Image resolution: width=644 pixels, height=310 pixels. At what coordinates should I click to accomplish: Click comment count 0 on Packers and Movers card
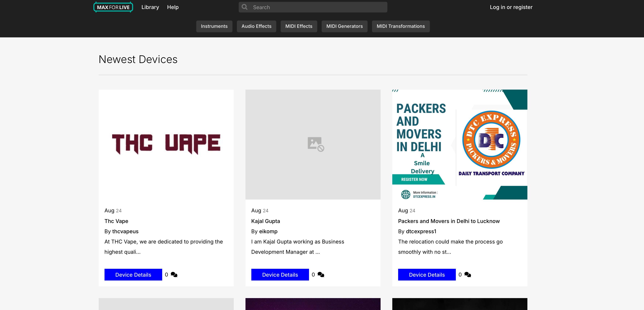(x=460, y=274)
